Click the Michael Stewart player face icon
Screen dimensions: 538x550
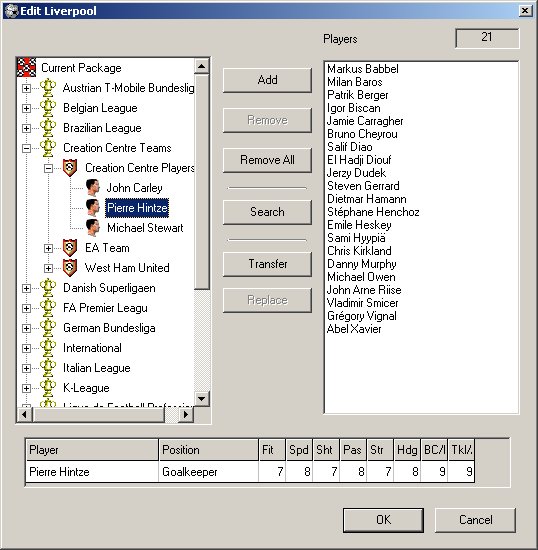93,228
